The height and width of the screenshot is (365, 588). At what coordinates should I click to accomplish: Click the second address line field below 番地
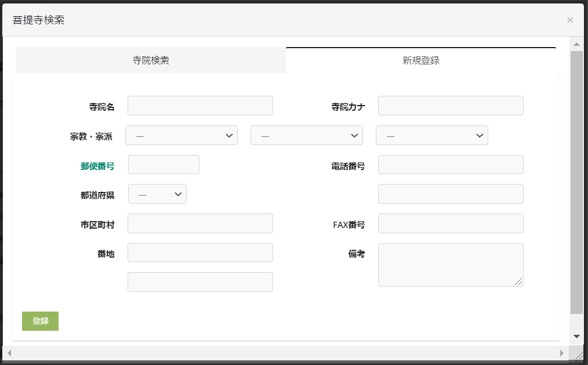tap(200, 282)
